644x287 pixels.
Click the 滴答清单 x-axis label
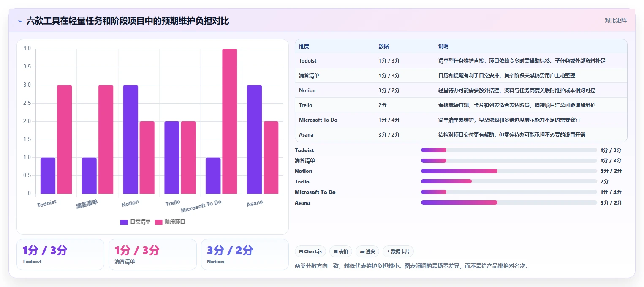[x=87, y=204]
